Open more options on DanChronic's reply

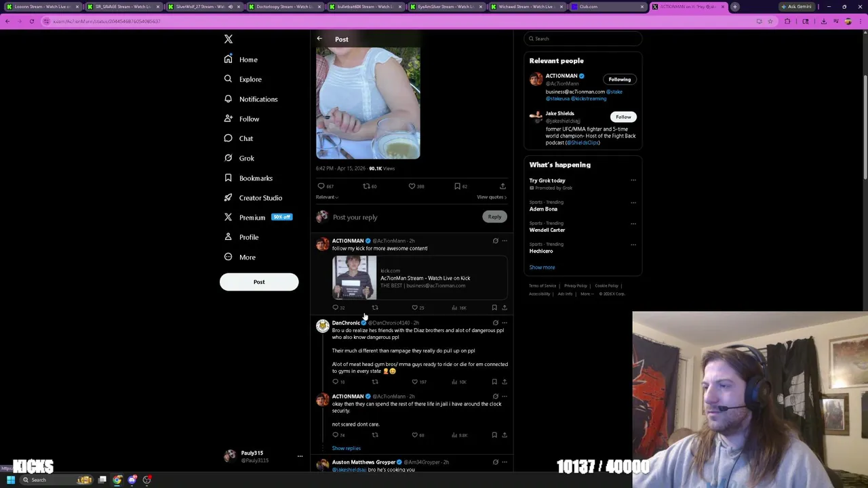click(x=505, y=323)
